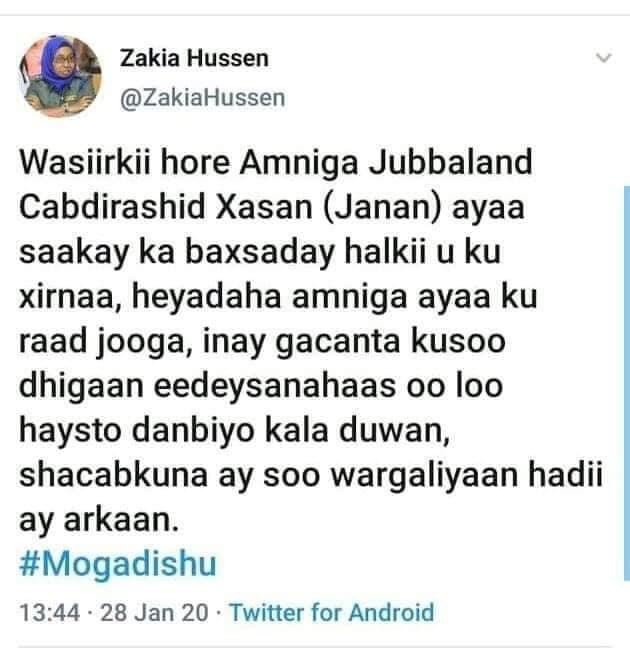This screenshot has height=653, width=630.
Task: Click tweet line starting 'Wasiirkii hore Amniga'
Action: (x=276, y=163)
